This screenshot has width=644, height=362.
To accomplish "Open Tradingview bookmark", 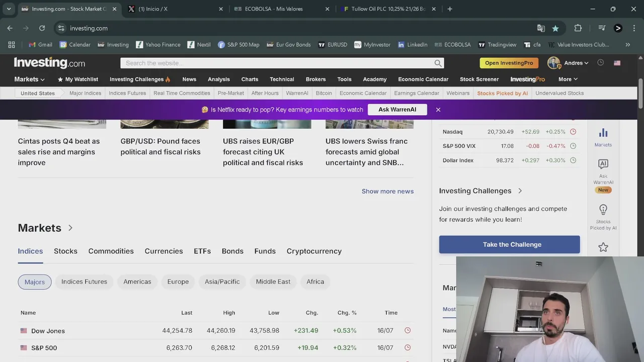I will pos(497,45).
